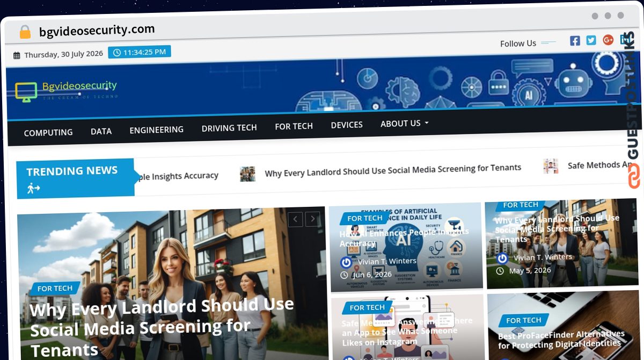
Task: Click the 11:34:25 PM clock badge
Action: point(140,52)
